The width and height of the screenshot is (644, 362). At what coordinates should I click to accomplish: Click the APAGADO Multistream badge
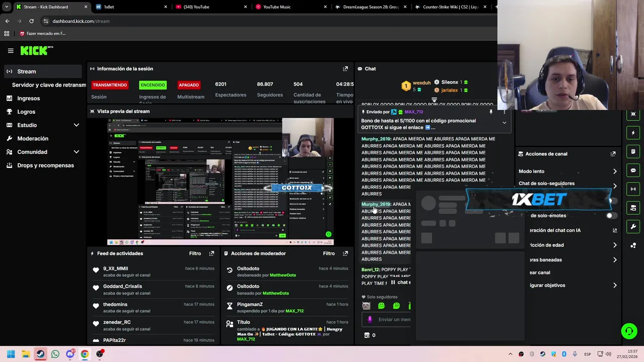[x=189, y=85]
